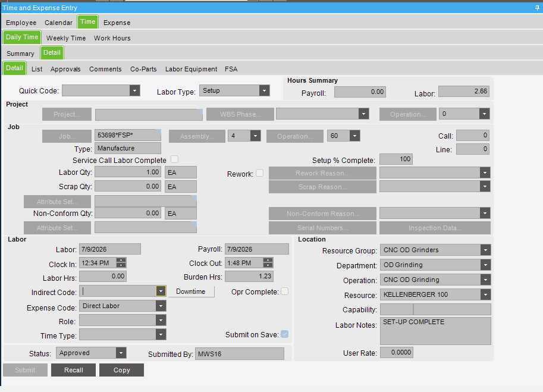This screenshot has height=392, width=543.
Task: Go to the Summary tab
Action: pyautogui.click(x=20, y=54)
